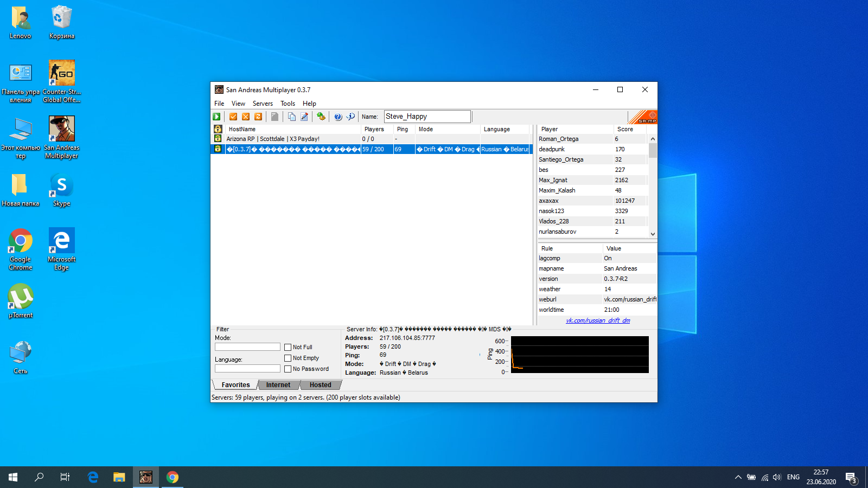Screen dimensions: 868x488
Task: Click the orange X Delete Server icon
Action: click(x=246, y=117)
